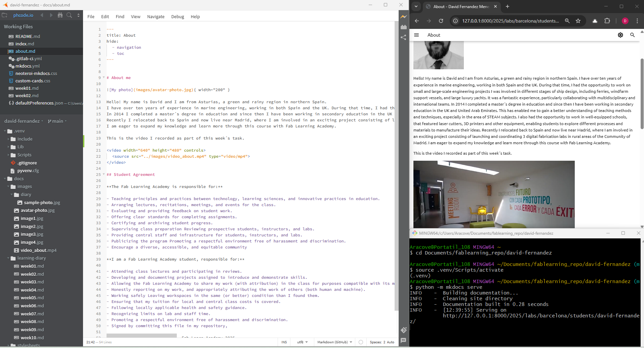Toggle Auto indentation in status bar
644x348 pixels.
[391, 342]
